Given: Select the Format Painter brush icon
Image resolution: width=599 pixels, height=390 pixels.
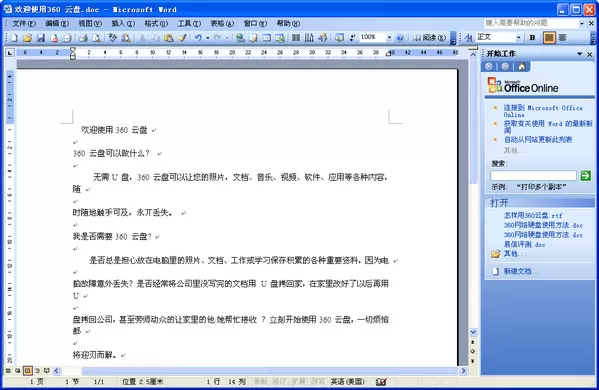Looking at the screenshot, I should (x=182, y=38).
